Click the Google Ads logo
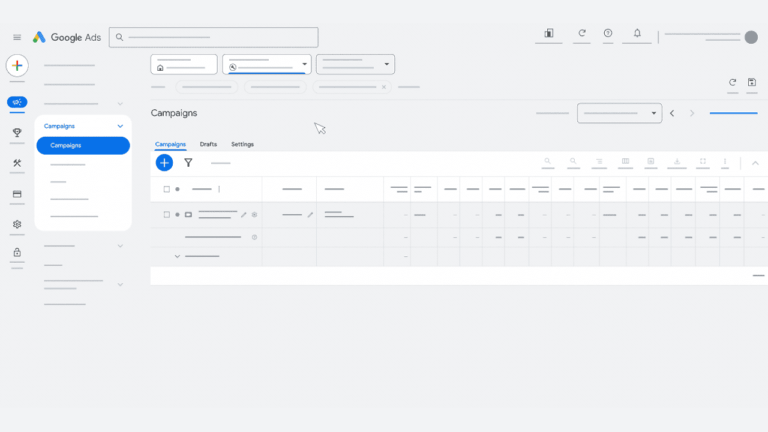Viewport: 768px width, 432px height. (67, 37)
